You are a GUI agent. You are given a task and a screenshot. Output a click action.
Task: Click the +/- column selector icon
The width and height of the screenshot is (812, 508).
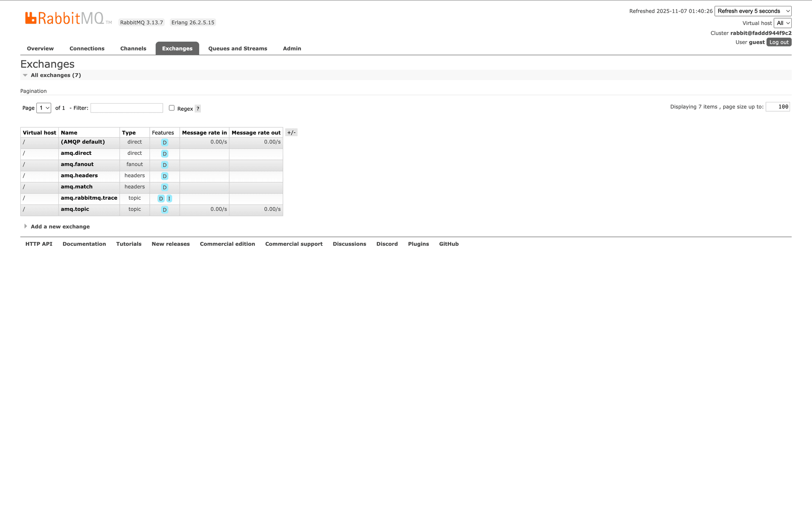click(x=291, y=132)
